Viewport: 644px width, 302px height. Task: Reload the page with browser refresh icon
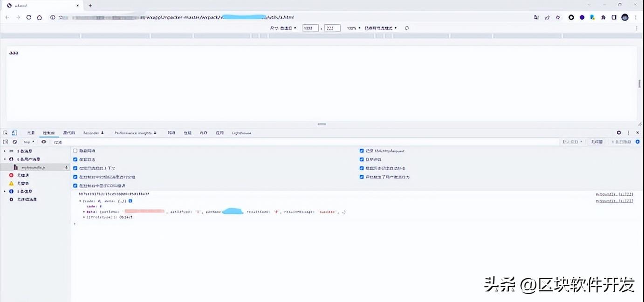pyautogui.click(x=28, y=17)
